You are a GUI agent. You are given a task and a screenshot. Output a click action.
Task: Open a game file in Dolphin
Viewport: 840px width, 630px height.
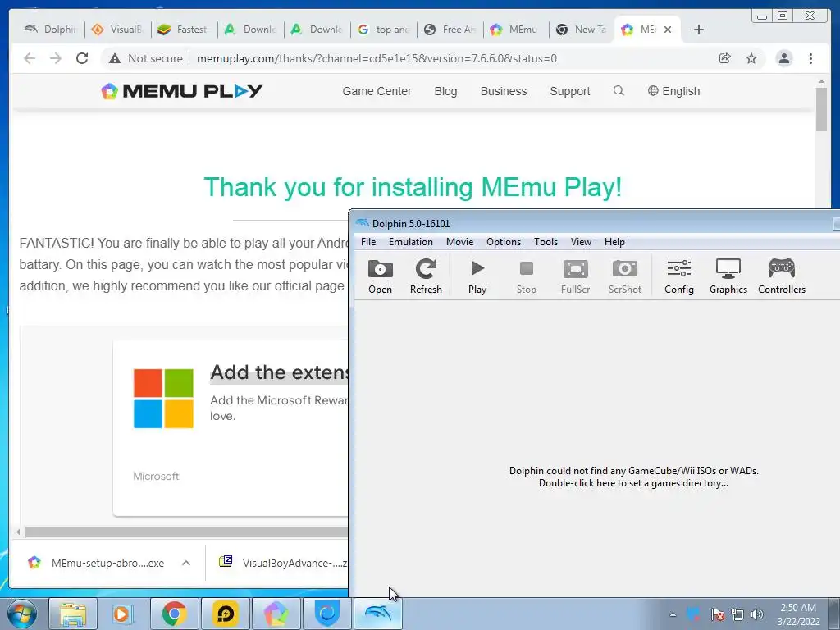[x=380, y=276]
